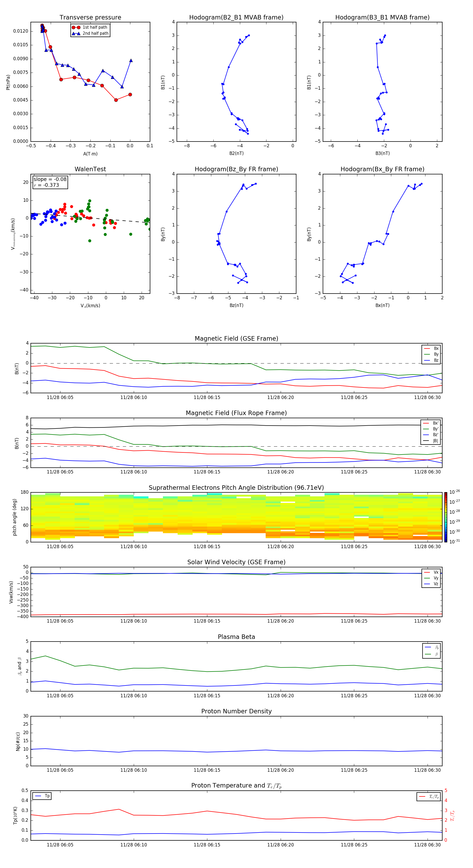The image size is (473, 868).
Task: Click the Vy legend entry
Action: coord(431,578)
